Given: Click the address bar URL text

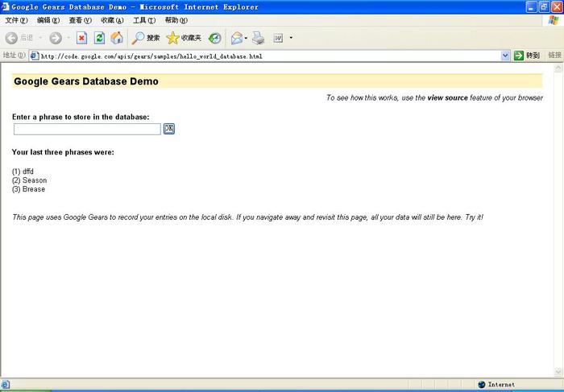Looking at the screenshot, I should (151, 56).
